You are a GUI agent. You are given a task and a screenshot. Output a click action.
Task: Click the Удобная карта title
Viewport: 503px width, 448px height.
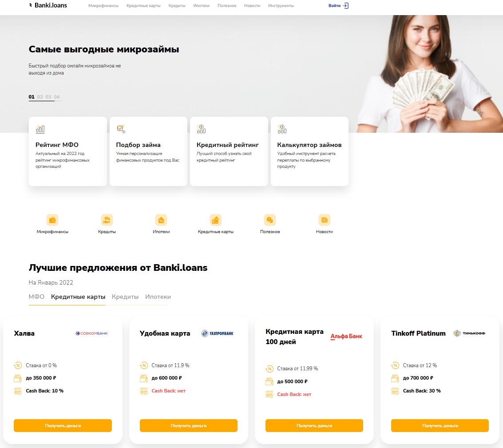coord(165,333)
